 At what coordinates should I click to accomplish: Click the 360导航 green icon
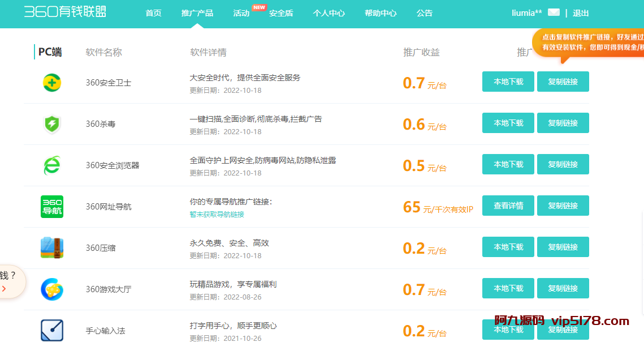52,207
